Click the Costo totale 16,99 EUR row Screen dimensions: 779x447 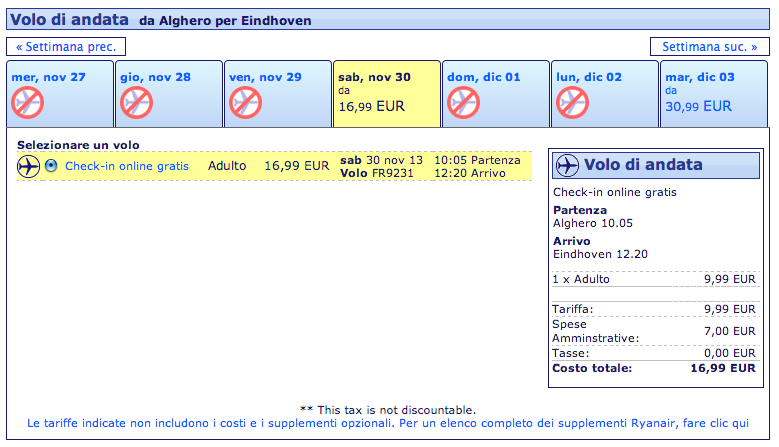(x=654, y=368)
